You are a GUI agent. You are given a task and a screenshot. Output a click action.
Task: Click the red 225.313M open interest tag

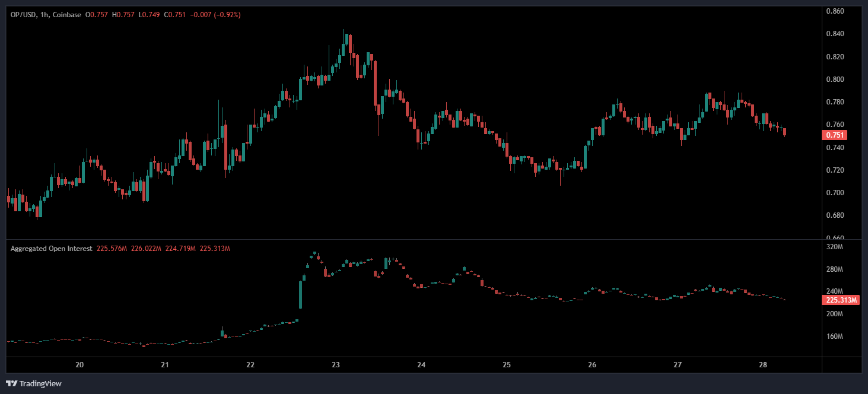[841, 300]
